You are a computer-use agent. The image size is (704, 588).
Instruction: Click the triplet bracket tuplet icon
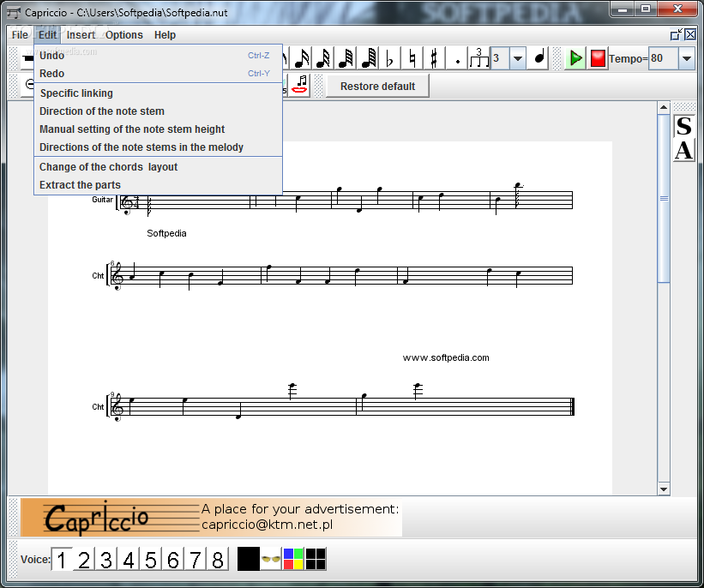(x=478, y=58)
